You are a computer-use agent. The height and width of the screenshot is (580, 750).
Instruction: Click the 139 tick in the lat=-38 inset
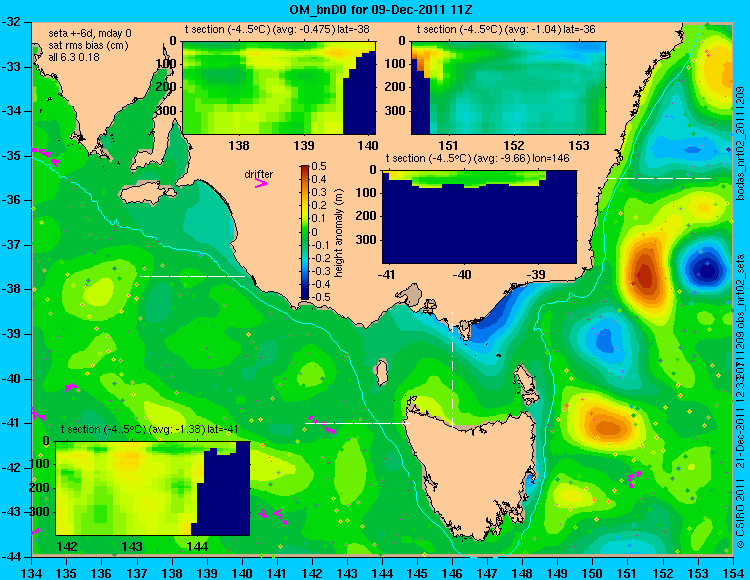tap(304, 145)
